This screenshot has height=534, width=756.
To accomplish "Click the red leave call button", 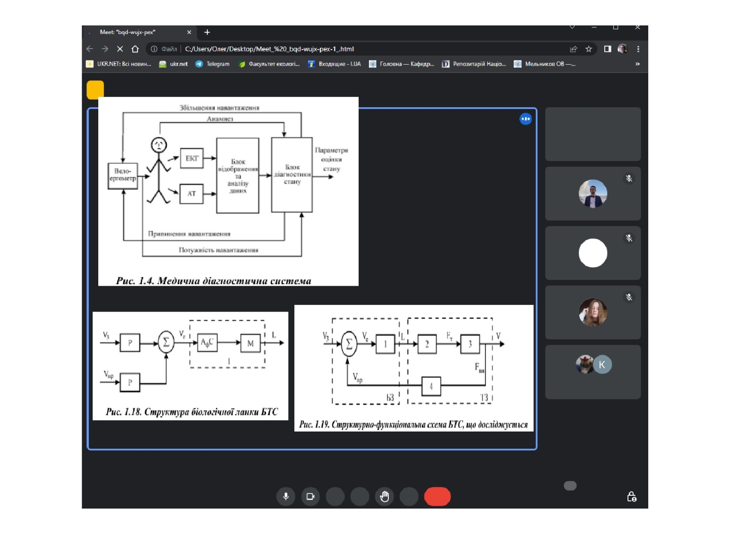I will (437, 496).
